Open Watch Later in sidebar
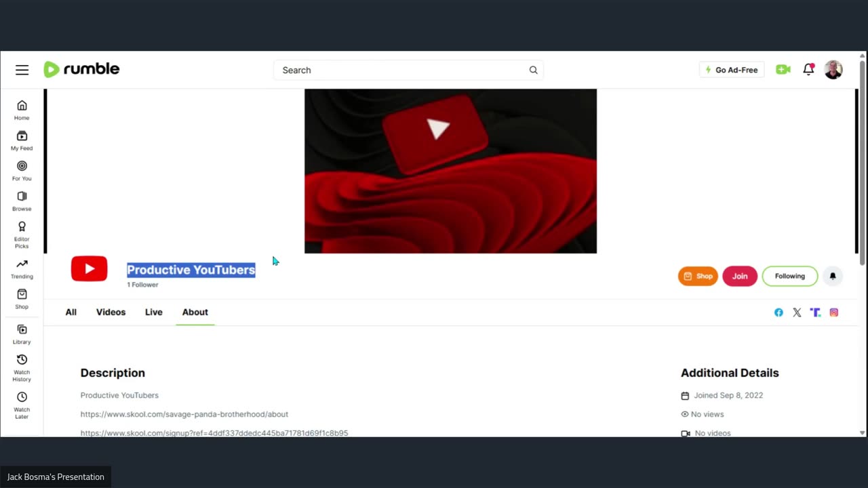 coord(22,405)
